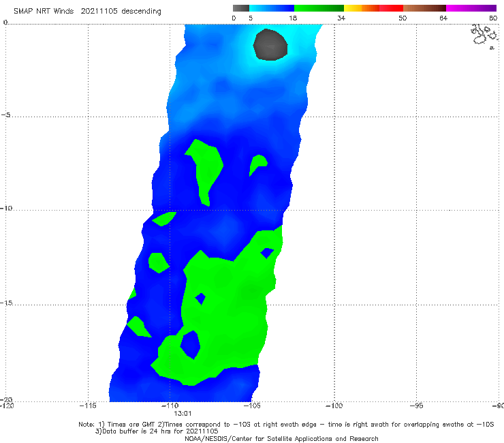Click the latitude label '-5'

pos(6,115)
